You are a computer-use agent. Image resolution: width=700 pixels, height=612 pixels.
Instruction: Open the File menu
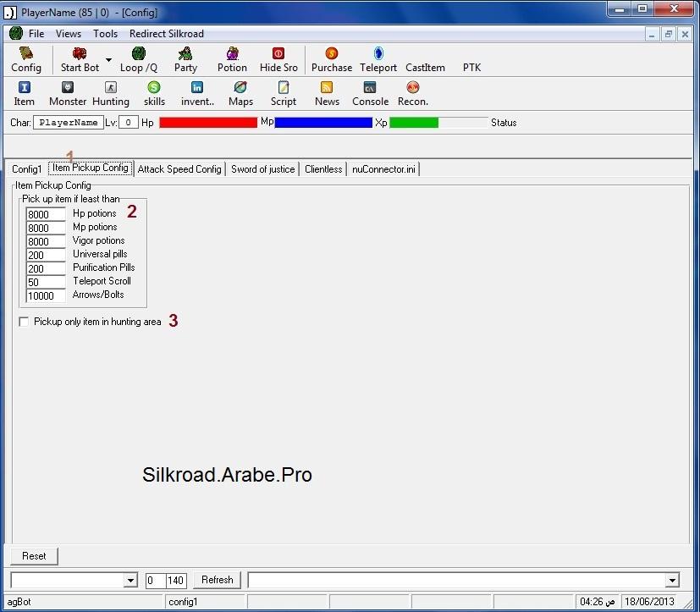coord(36,34)
